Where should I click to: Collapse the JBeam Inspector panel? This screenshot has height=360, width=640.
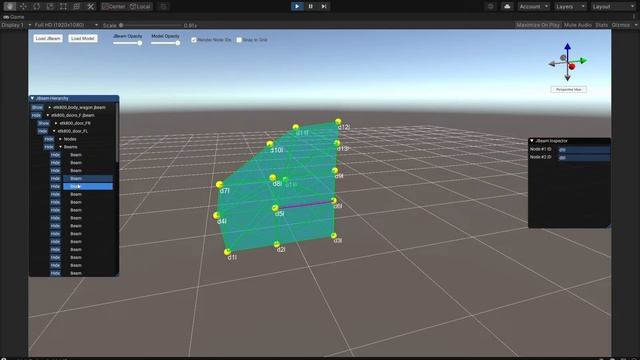tap(532, 141)
